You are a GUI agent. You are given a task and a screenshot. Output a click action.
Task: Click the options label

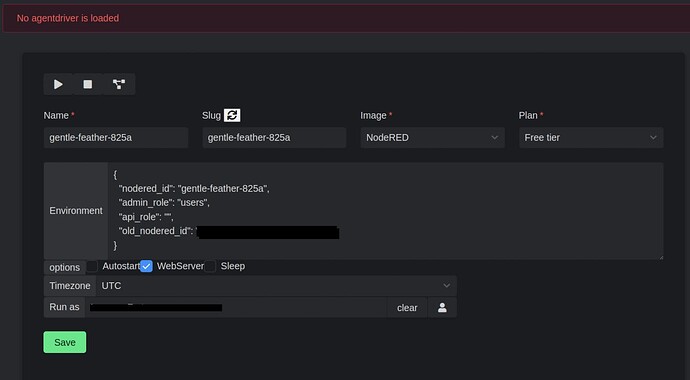pos(65,267)
